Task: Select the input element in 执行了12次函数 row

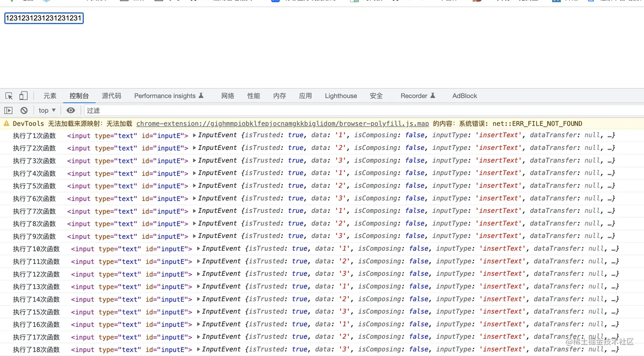Action: click(132, 274)
